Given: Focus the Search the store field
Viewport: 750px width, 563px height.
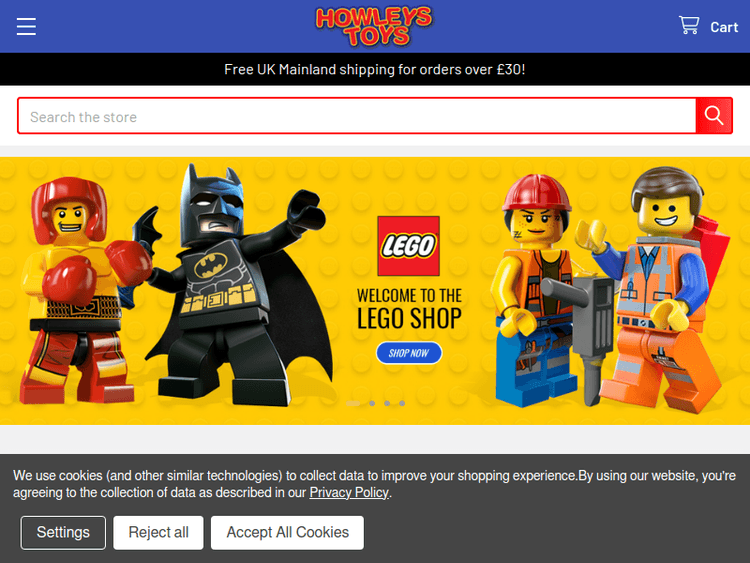Looking at the screenshot, I should pyautogui.click(x=357, y=116).
